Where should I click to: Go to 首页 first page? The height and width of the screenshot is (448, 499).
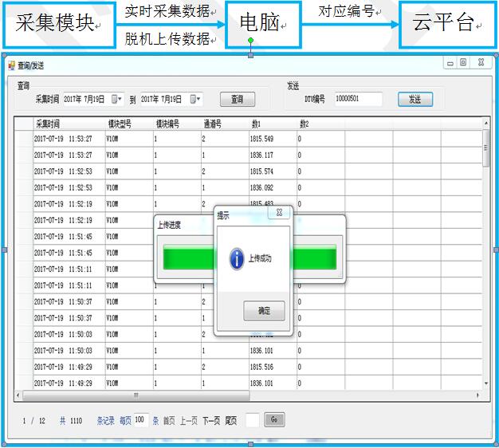pyautogui.click(x=170, y=421)
